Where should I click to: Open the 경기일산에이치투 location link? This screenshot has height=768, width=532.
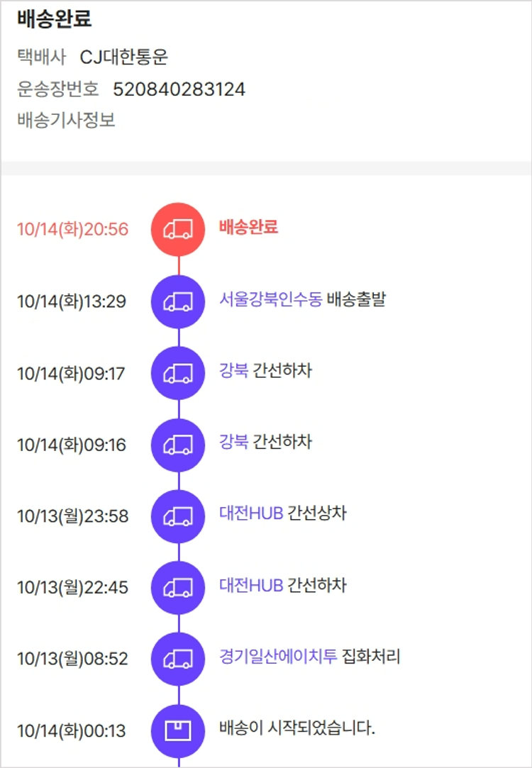(278, 657)
